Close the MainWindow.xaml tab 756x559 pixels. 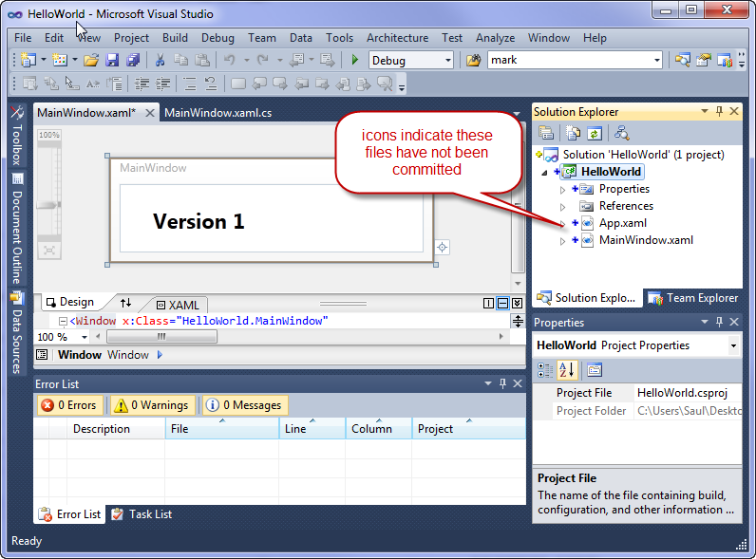pyautogui.click(x=150, y=113)
